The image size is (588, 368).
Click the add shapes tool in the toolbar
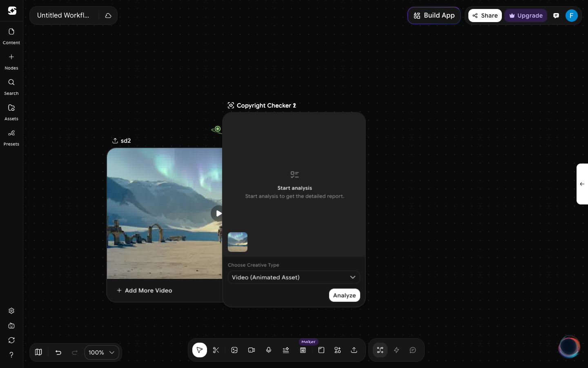[x=338, y=350]
